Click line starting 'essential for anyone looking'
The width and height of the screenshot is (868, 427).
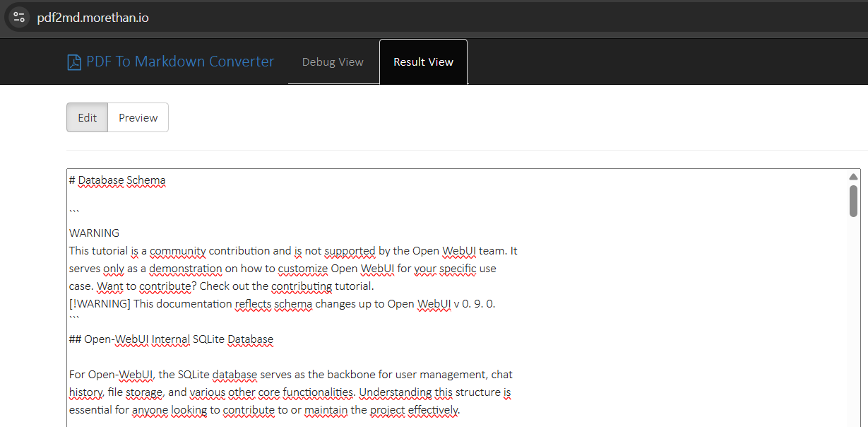[264, 410]
